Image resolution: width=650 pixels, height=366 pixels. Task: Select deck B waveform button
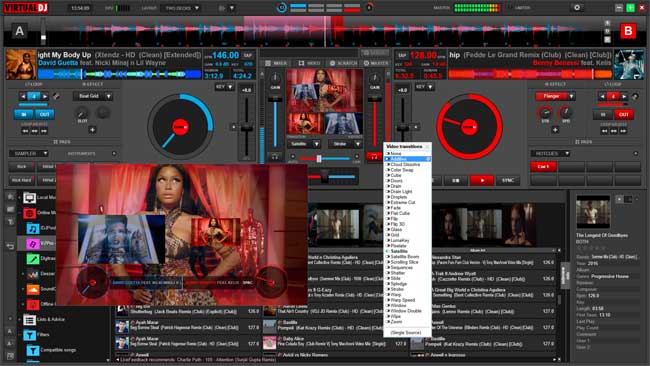pyautogui.click(x=628, y=31)
